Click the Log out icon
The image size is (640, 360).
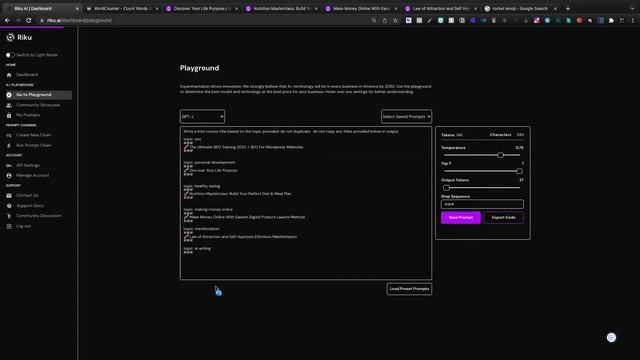[x=9, y=226]
